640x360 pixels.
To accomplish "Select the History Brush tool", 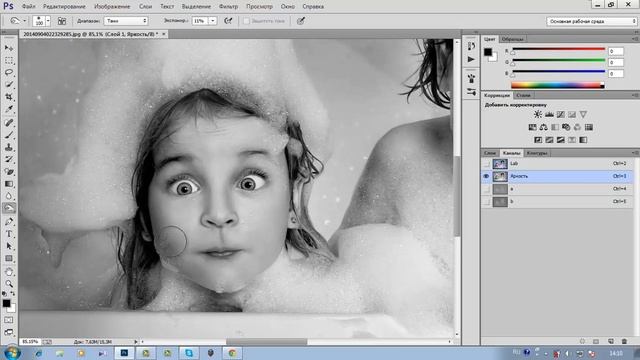I will pos(9,159).
